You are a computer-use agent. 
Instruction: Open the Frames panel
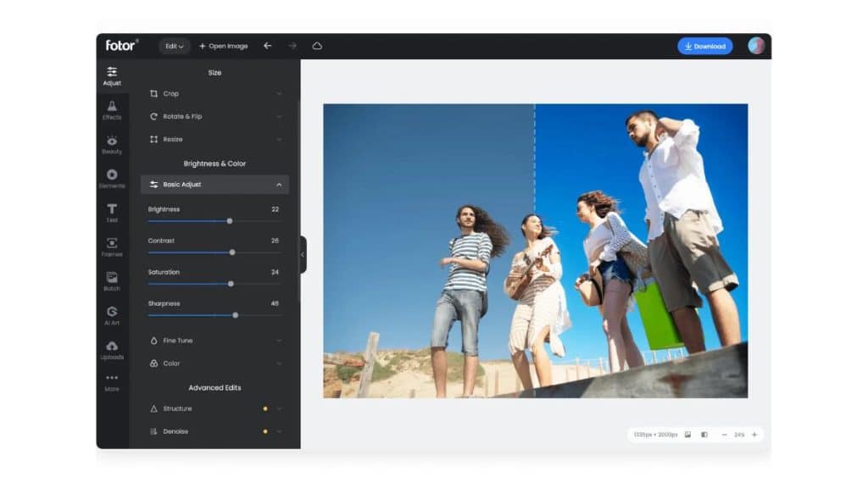112,247
